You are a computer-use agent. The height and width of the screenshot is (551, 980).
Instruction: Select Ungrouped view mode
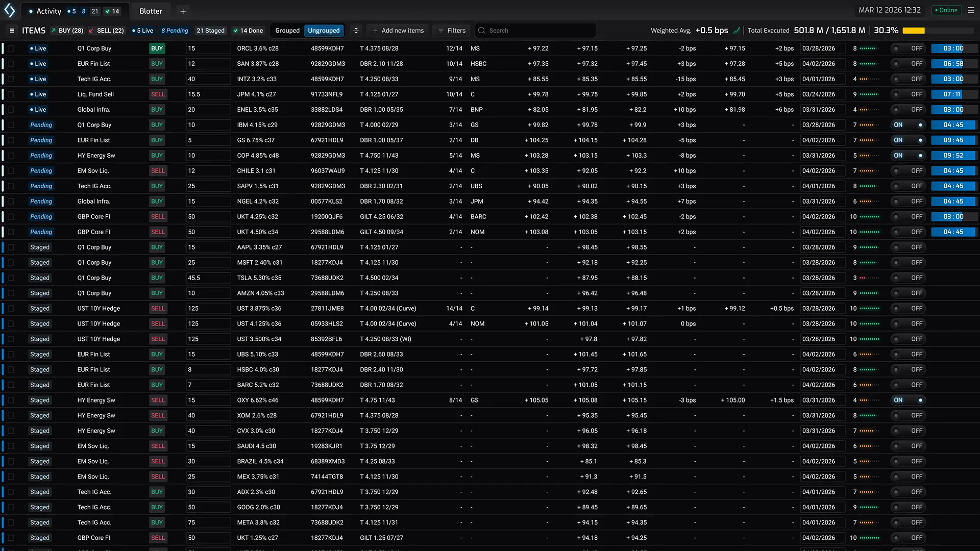click(x=324, y=31)
